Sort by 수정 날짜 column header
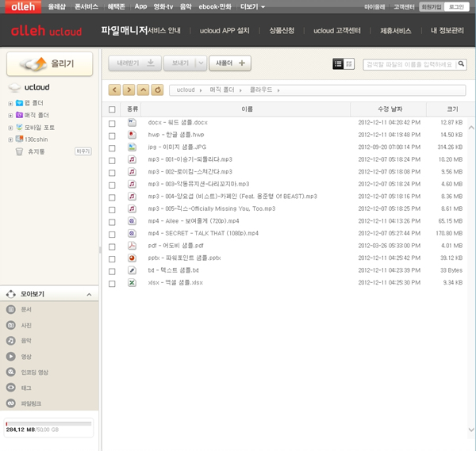 [x=390, y=109]
